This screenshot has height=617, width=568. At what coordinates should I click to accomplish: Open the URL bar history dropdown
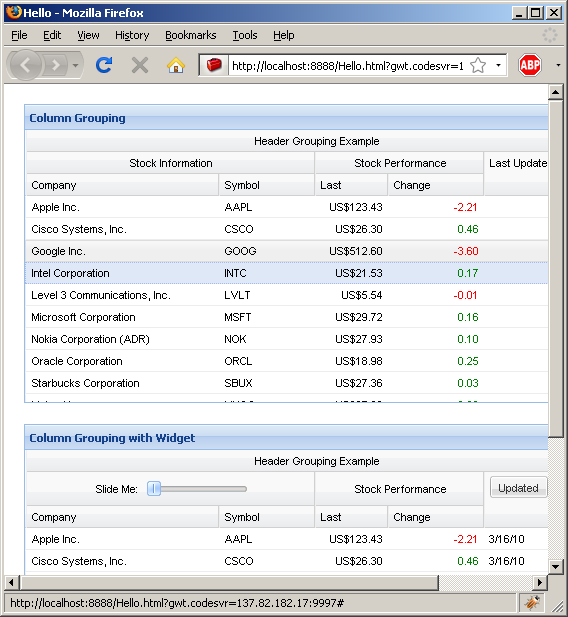pyautogui.click(x=498, y=65)
